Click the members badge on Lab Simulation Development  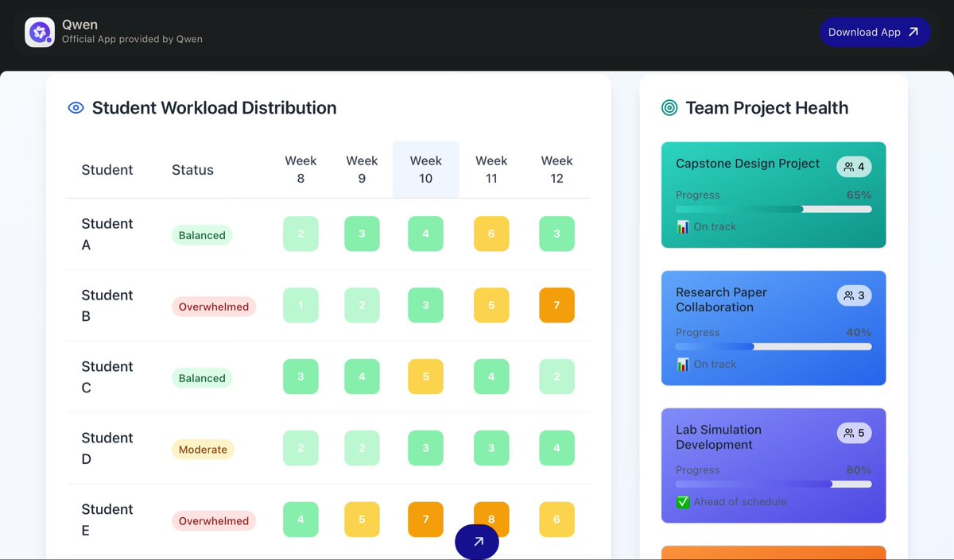(854, 433)
